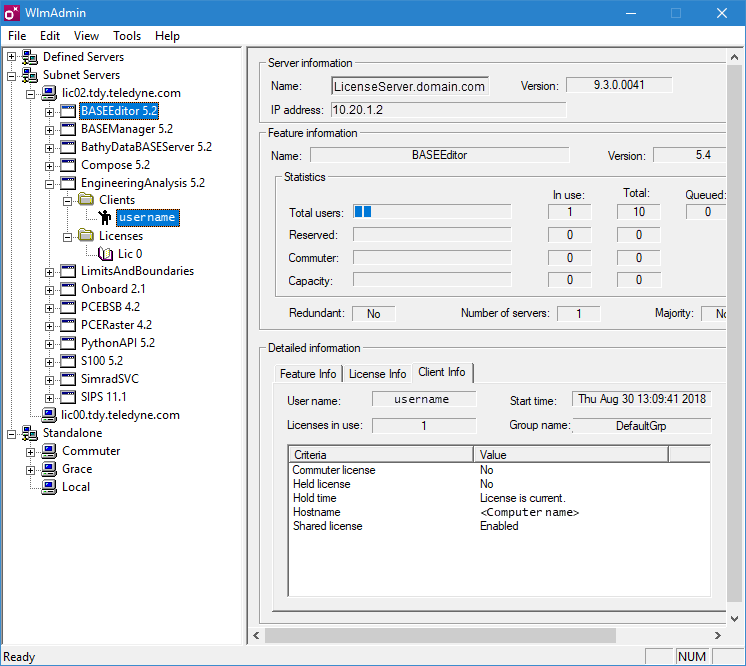This screenshot has width=746, height=666.
Task: Click the Subnet Servers network icon
Action: tap(30, 75)
